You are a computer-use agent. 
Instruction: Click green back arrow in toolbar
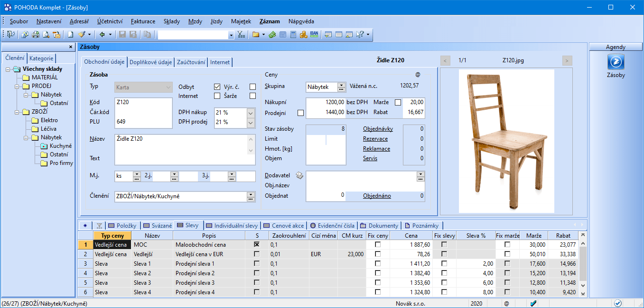[x=102, y=34]
